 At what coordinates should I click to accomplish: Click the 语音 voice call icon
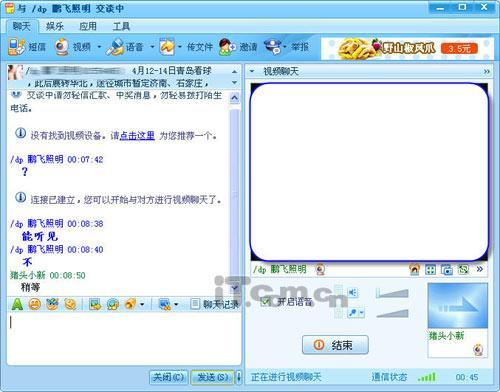coord(115,47)
